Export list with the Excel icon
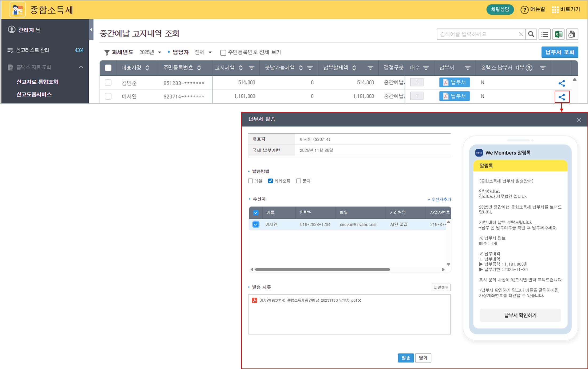 (558, 34)
